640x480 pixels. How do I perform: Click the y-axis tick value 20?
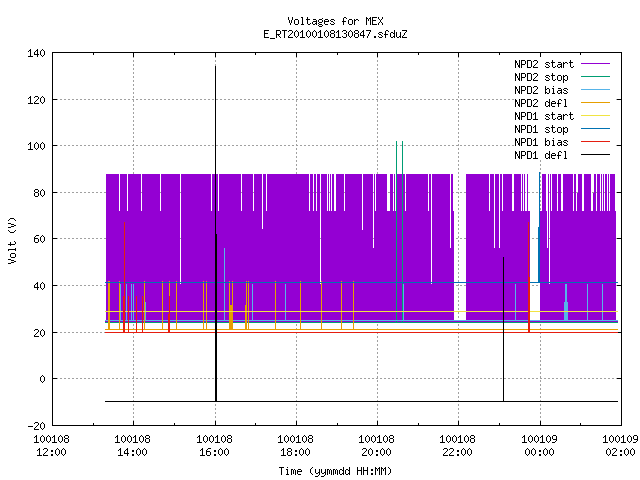40,333
